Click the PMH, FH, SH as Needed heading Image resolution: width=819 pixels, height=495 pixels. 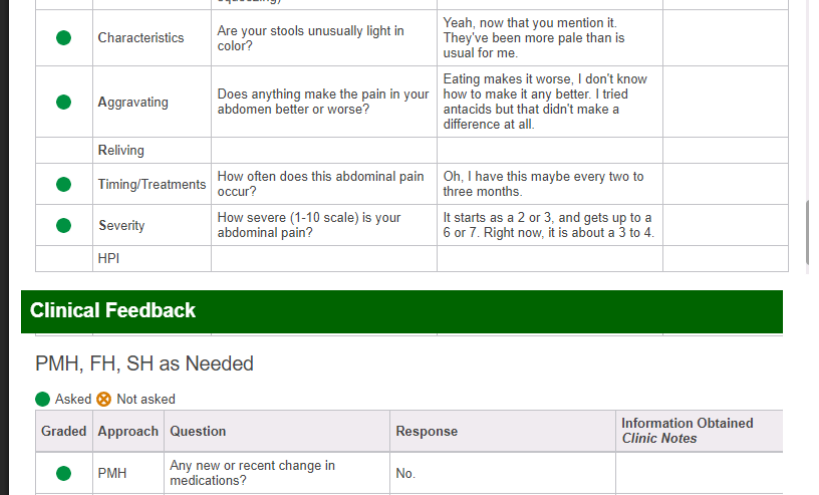pyautogui.click(x=144, y=364)
